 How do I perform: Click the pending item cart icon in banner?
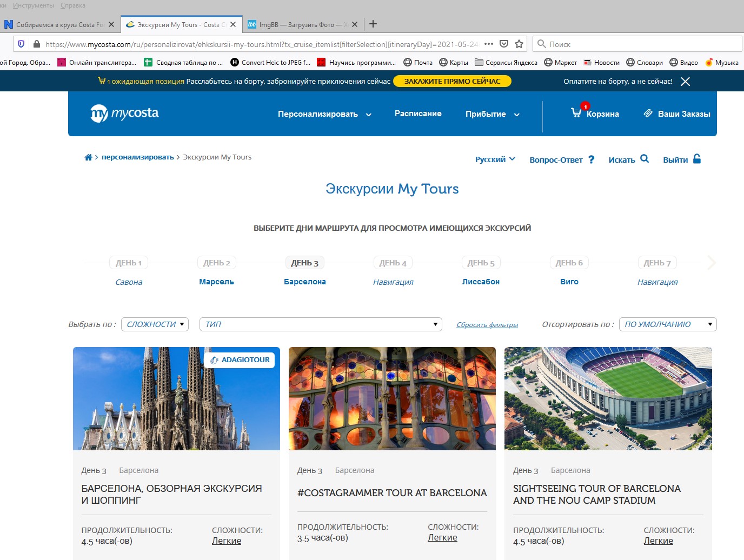(x=101, y=81)
